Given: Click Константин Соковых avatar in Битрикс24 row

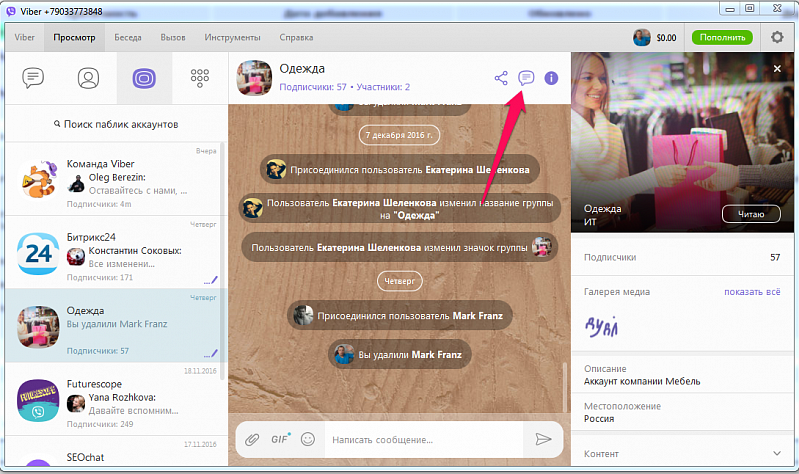Looking at the screenshot, I should coord(76,256).
